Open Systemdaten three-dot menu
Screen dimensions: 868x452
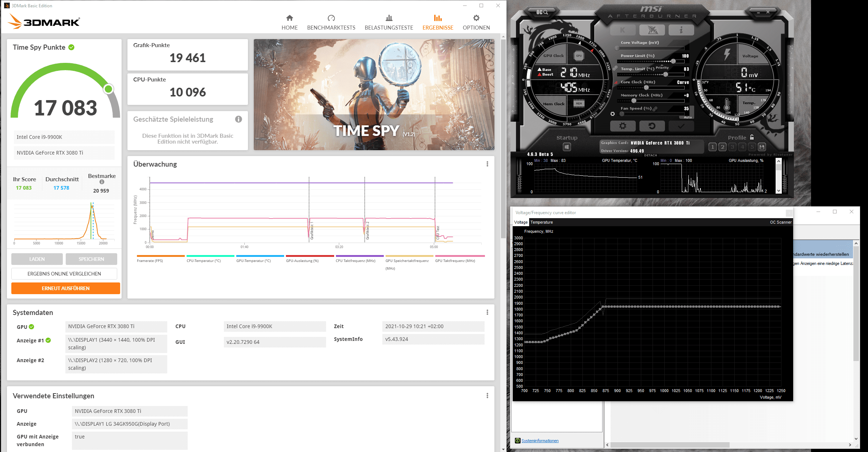(x=487, y=312)
